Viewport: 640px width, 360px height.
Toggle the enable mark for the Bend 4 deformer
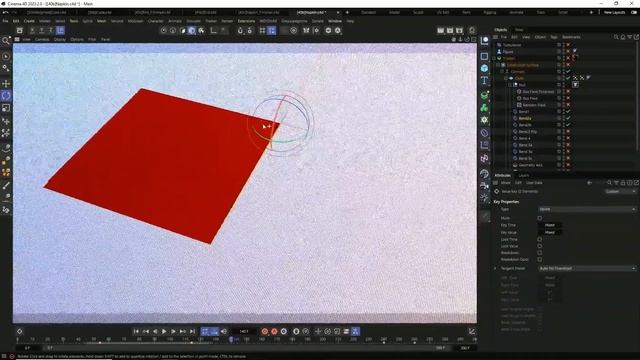(568, 138)
